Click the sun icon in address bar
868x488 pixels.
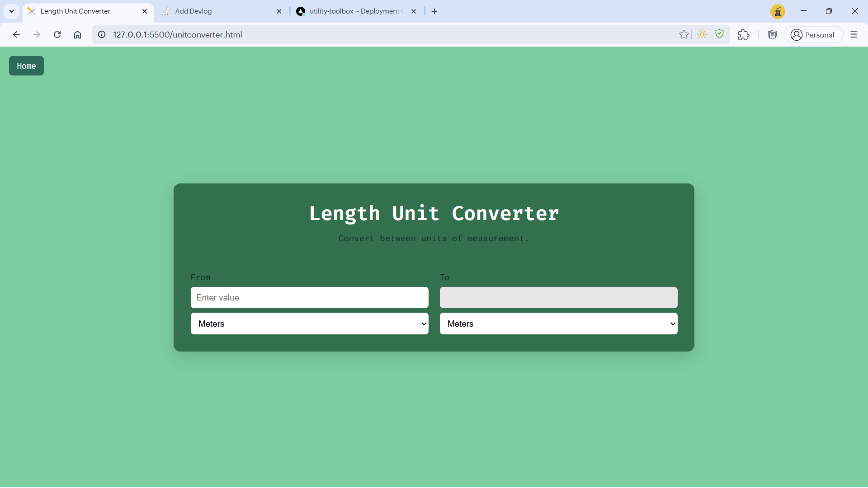702,35
